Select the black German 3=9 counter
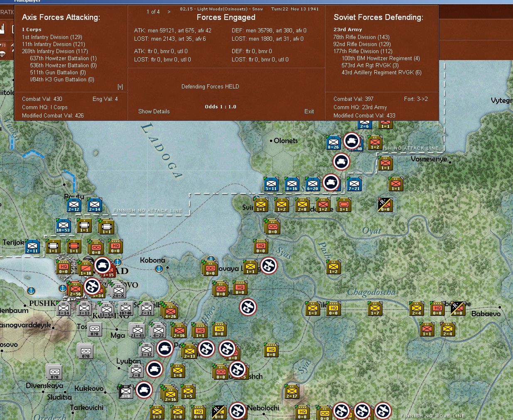 tap(126, 392)
